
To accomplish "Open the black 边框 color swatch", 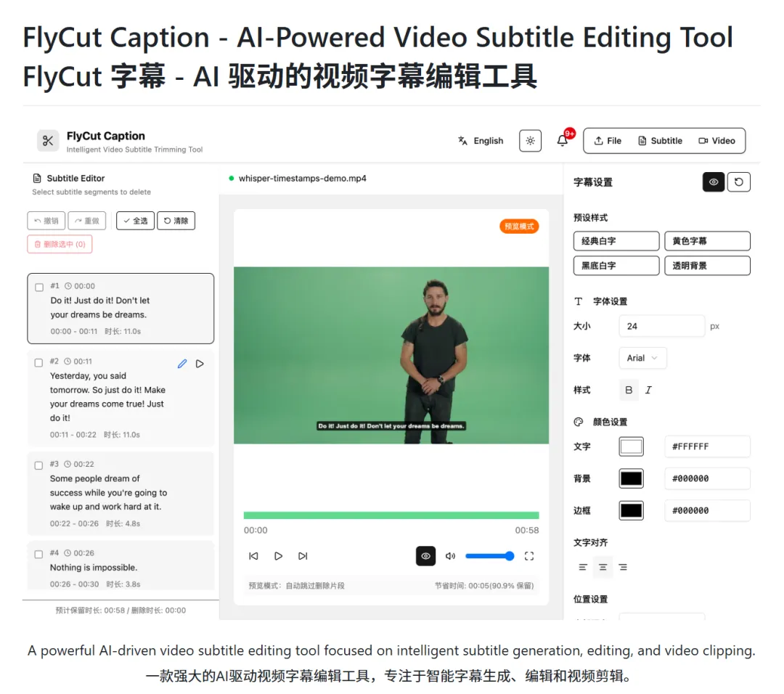I will [x=631, y=510].
